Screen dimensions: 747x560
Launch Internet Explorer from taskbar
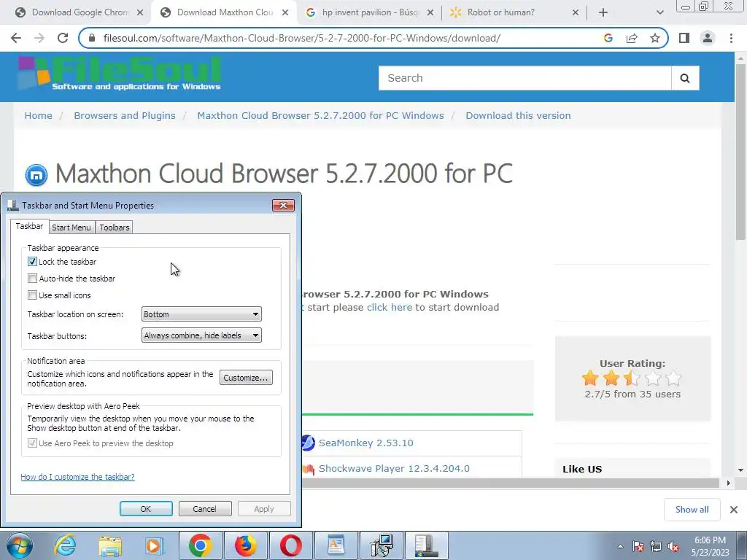tap(65, 545)
